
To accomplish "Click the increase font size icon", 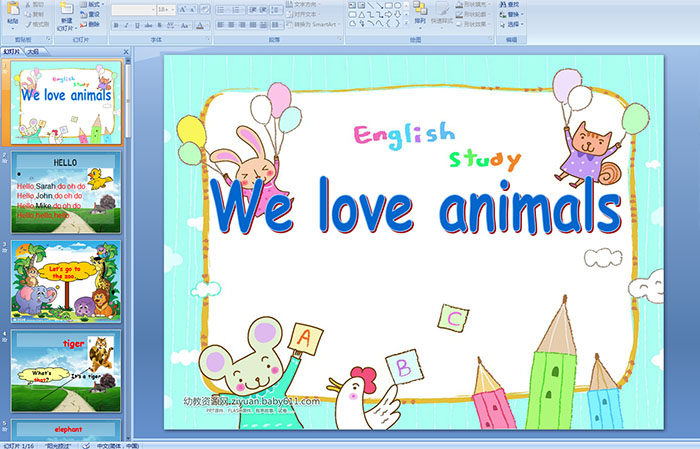I will pyautogui.click(x=183, y=9).
